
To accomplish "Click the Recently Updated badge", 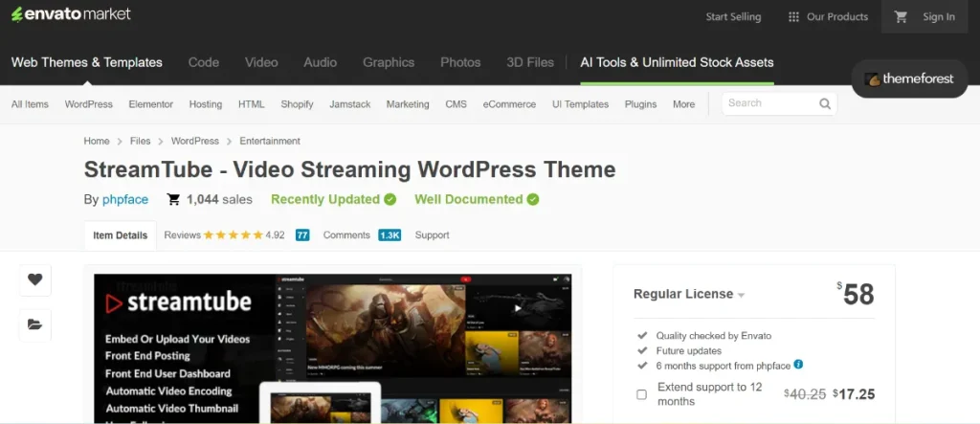I will coord(334,199).
